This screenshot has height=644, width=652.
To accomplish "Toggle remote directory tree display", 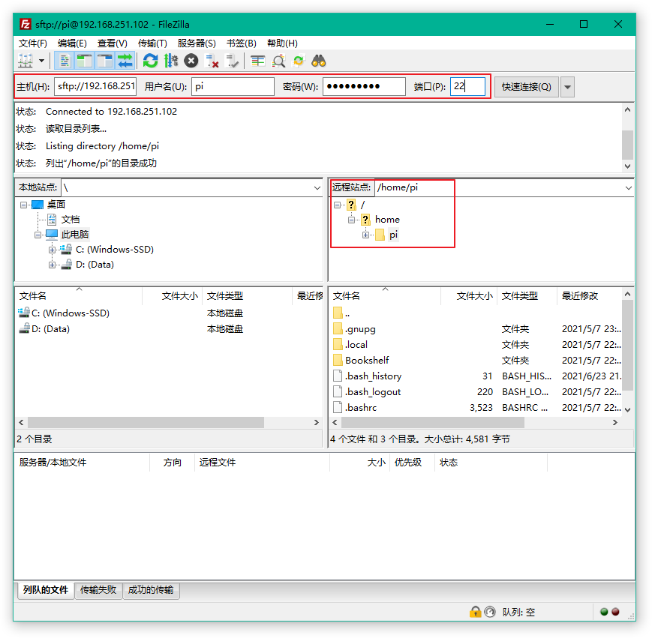I will (104, 61).
